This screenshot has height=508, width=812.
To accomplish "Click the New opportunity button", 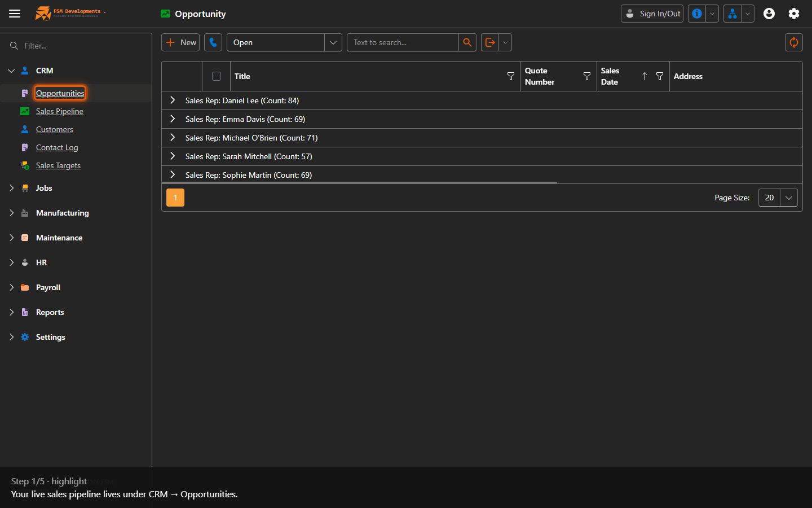I will [x=180, y=42].
